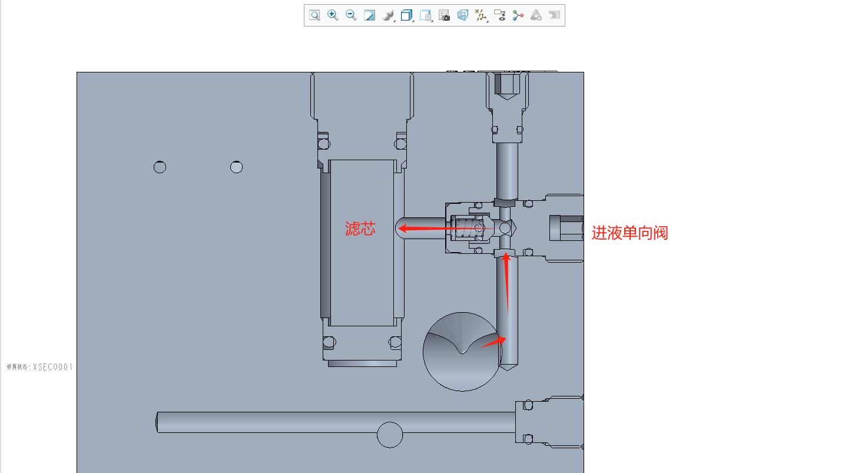The height and width of the screenshot is (473, 868).
Task: Select the long horizontal bore at bottom
Action: (265, 422)
